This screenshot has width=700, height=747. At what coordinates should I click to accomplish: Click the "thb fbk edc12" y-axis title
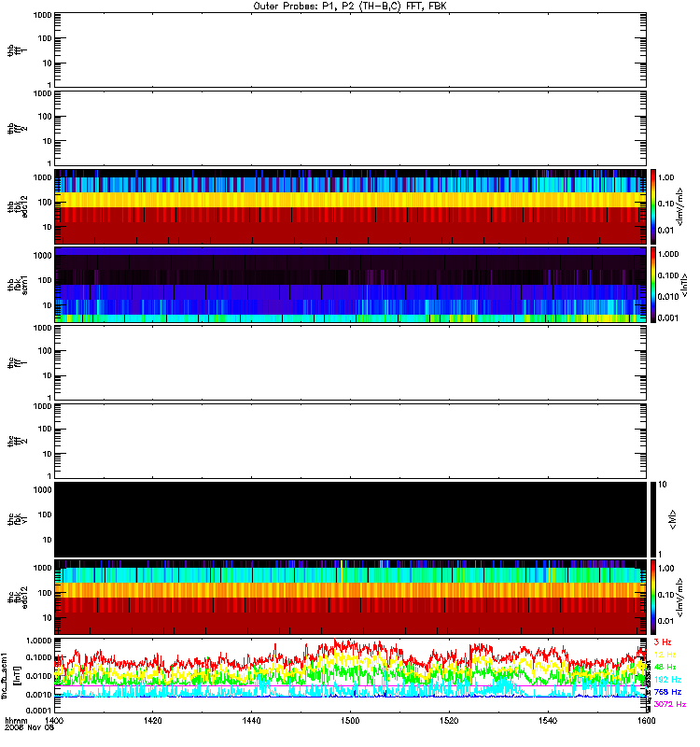click(18, 206)
